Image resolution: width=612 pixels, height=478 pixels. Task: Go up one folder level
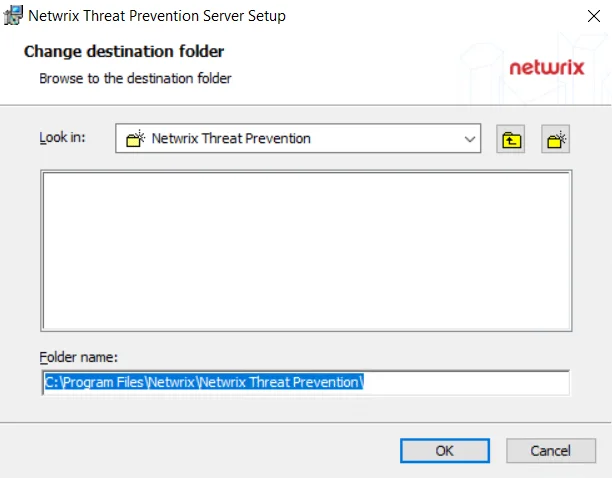pos(511,139)
